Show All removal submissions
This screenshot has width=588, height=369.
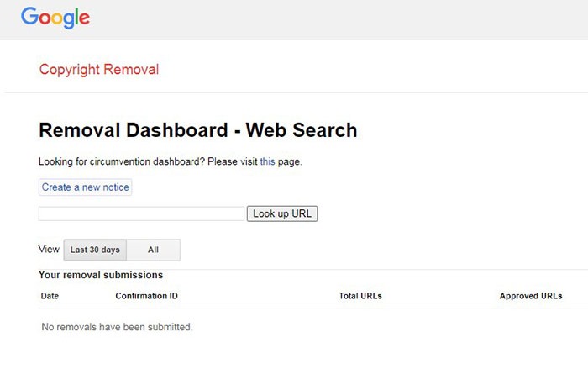click(153, 250)
